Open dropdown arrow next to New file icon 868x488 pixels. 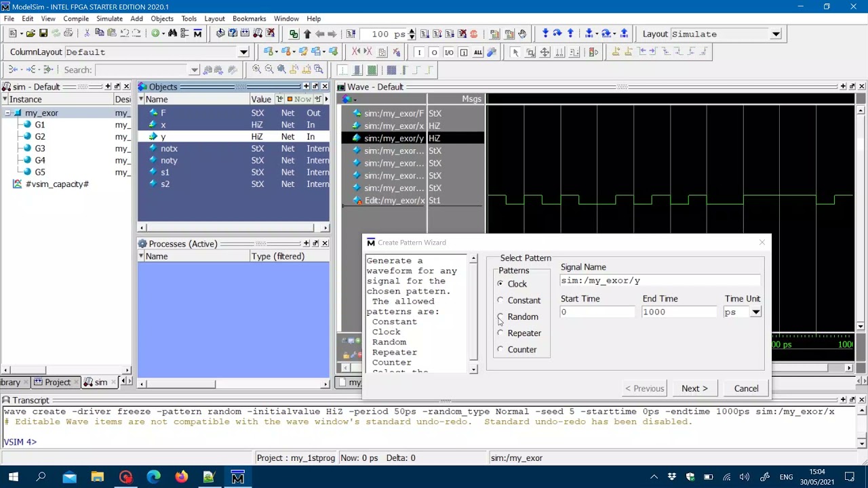click(22, 34)
